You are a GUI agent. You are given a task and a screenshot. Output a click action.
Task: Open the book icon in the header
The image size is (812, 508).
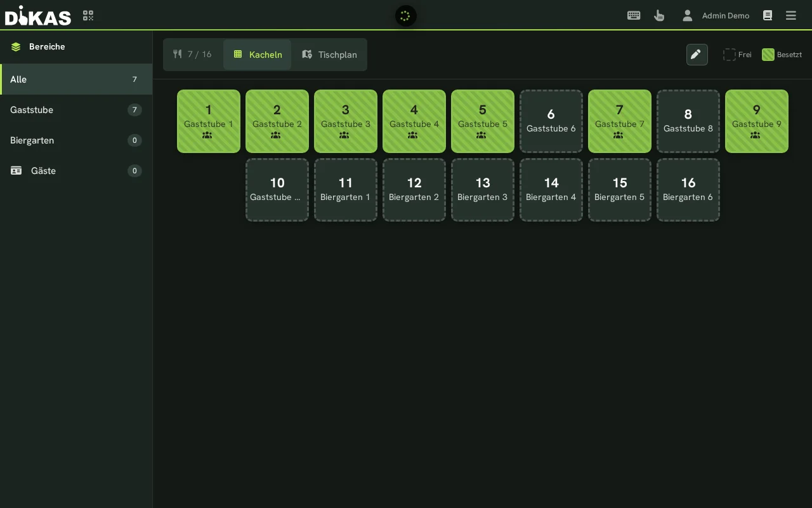[x=768, y=16]
